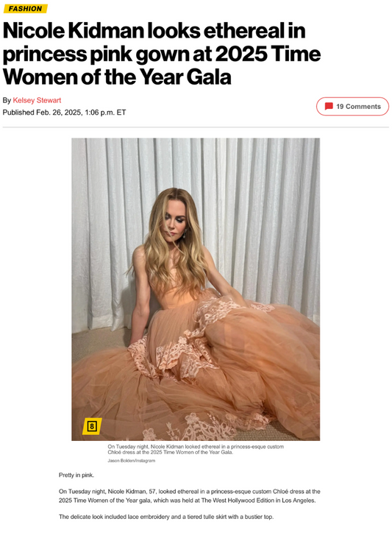Click the gray divider line under the byline

coord(196,127)
